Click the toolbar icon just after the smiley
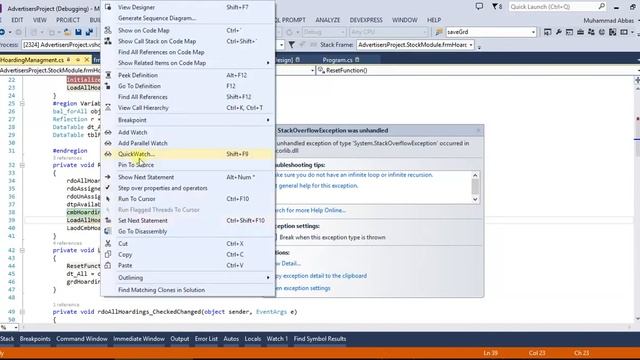 pos(613,32)
